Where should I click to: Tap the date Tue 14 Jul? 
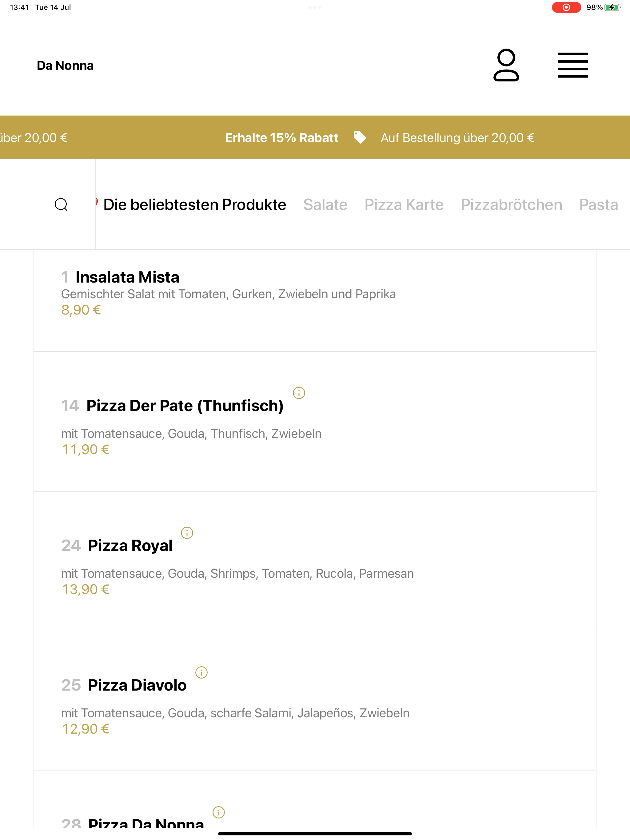pyautogui.click(x=53, y=8)
